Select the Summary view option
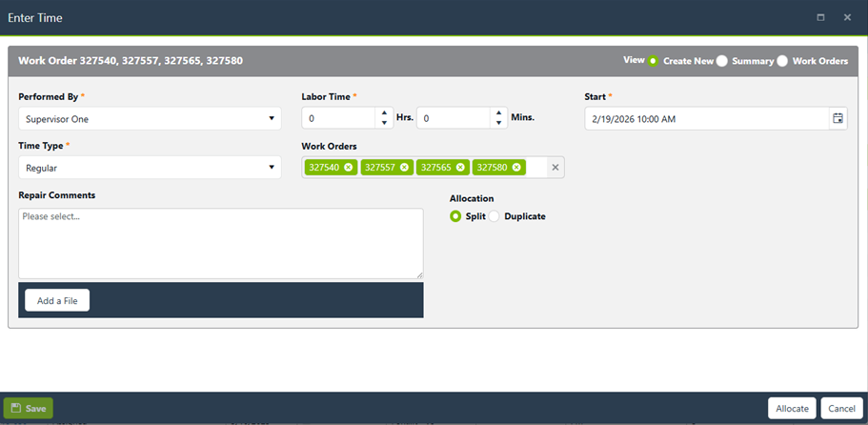868x425 pixels. tap(722, 61)
